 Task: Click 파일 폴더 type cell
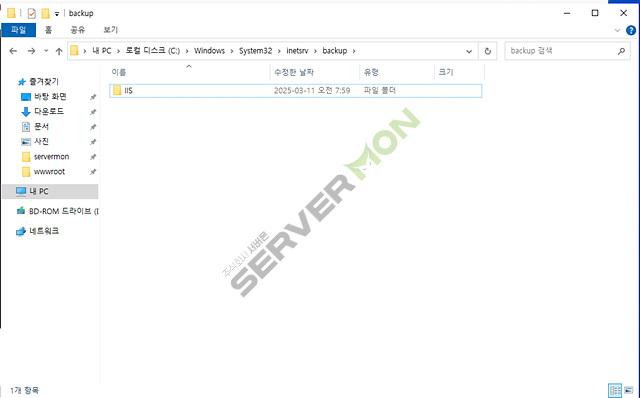380,91
